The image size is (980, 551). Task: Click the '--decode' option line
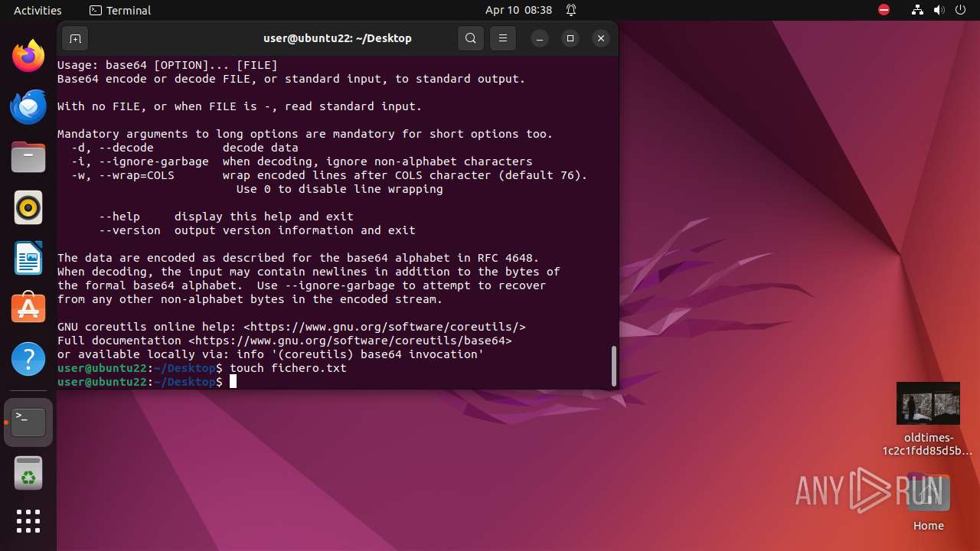tap(185, 148)
